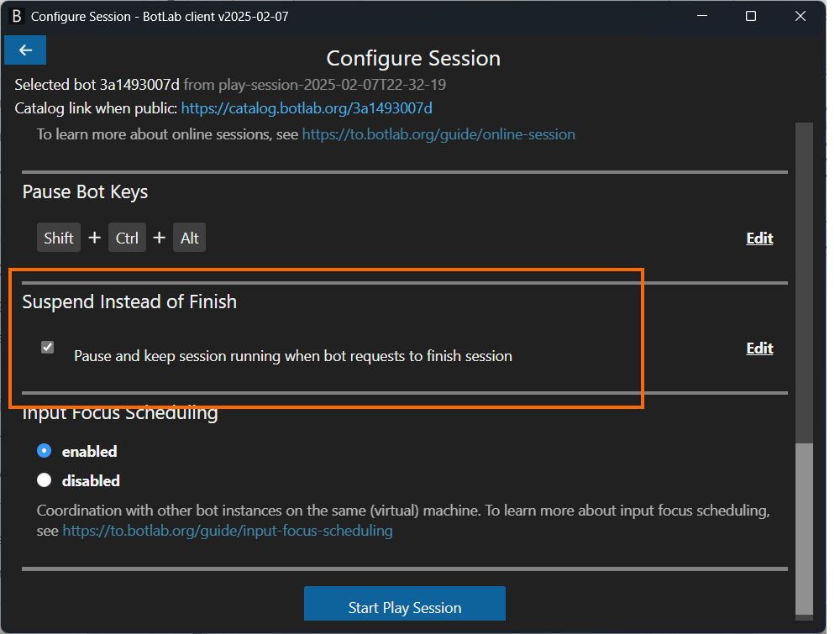Minimize the BotLab client window
840x634 pixels.
point(701,16)
